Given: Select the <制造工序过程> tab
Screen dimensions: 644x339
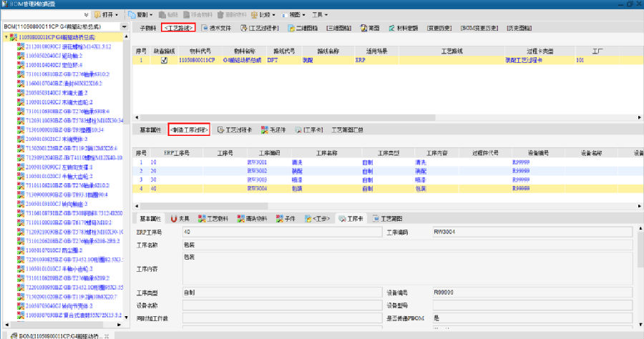Looking at the screenshot, I should coord(189,130).
